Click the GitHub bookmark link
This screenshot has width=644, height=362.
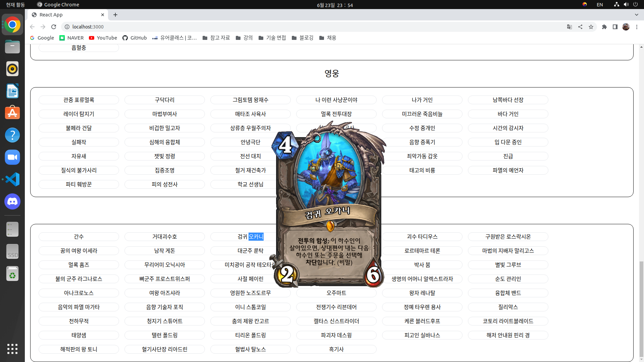click(x=135, y=38)
